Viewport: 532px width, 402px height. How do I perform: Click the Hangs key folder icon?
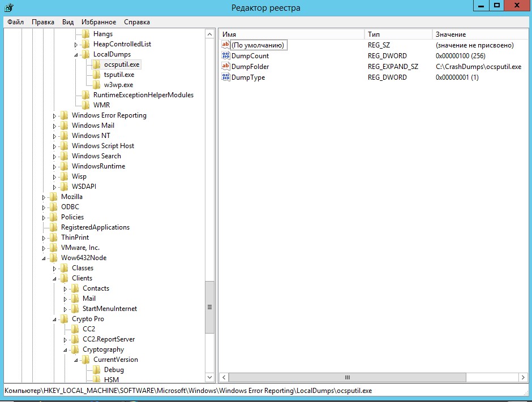(86, 34)
